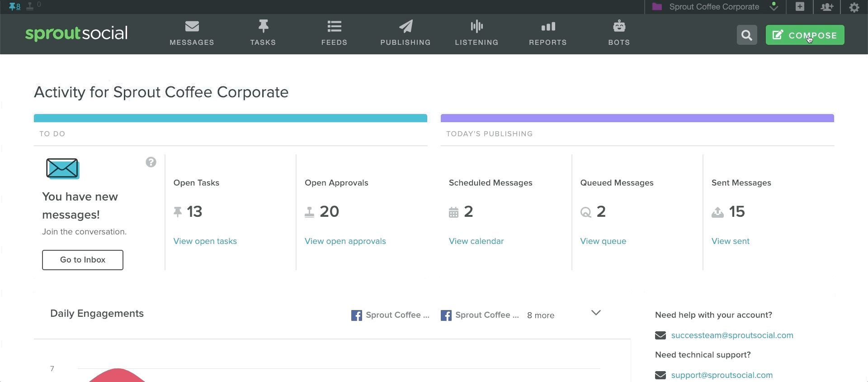Click the To Do section header

[52, 134]
